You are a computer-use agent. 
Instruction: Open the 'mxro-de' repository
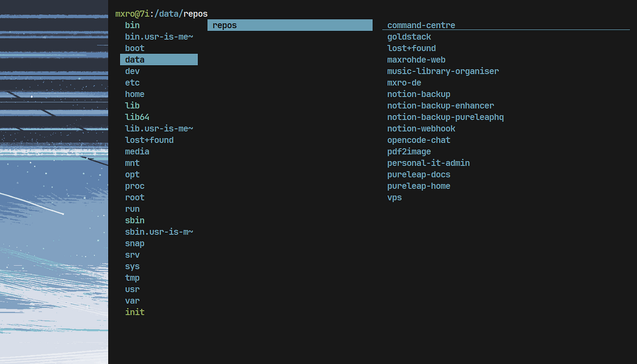(404, 83)
